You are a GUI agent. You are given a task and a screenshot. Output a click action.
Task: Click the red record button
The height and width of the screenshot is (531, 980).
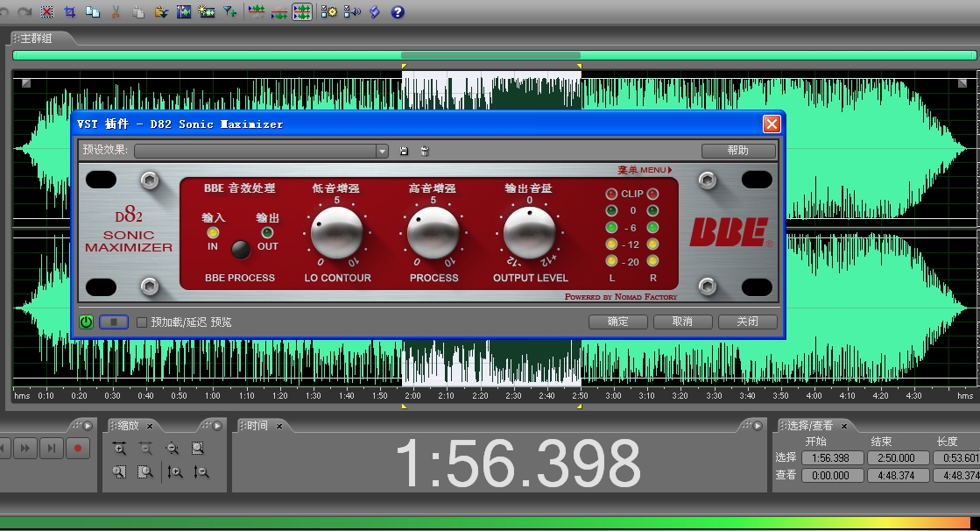pos(77,448)
